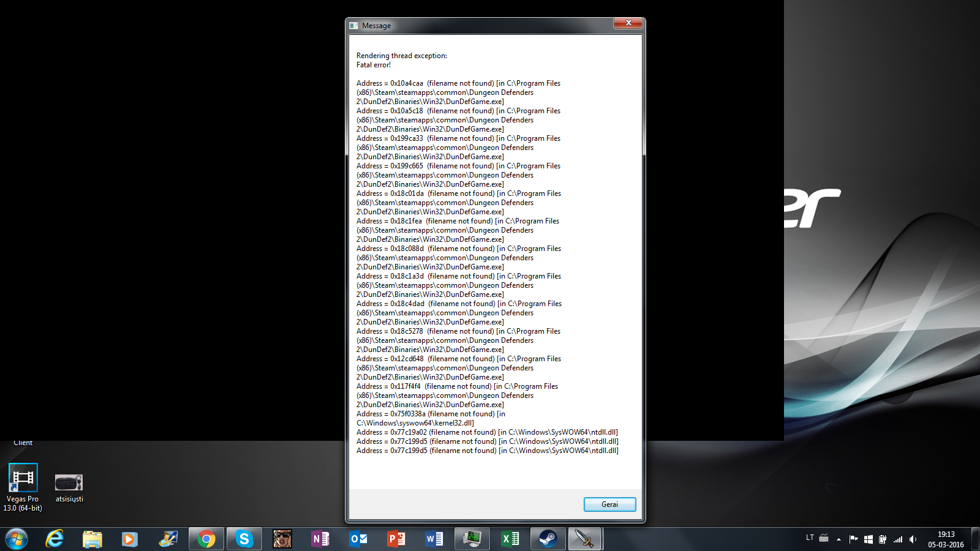Switch to the Dungeon Defenders sword taskbar icon
Screen dimensions: 980x551
pos(585,539)
